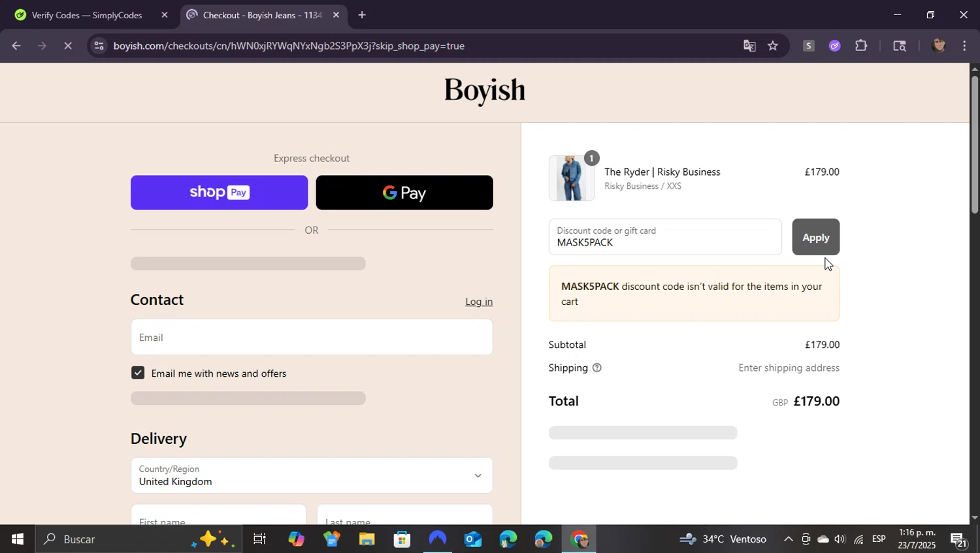
Task: Click the £179.00 total amount
Action: point(817,402)
